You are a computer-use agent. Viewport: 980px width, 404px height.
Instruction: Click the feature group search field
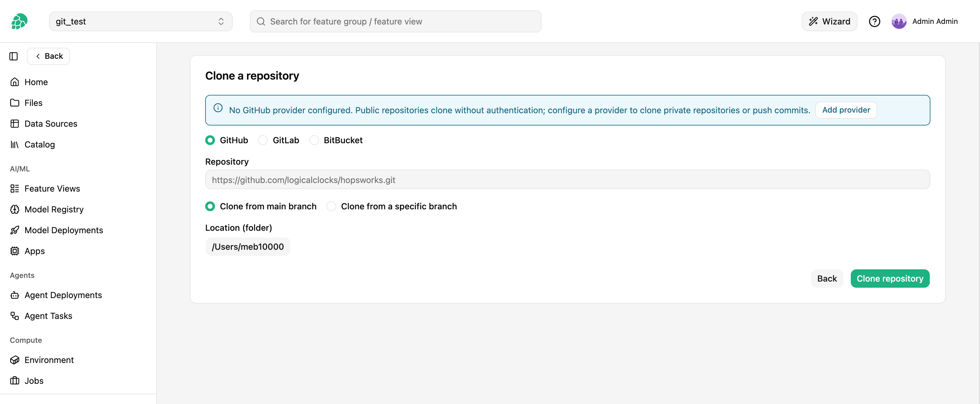coord(395,21)
